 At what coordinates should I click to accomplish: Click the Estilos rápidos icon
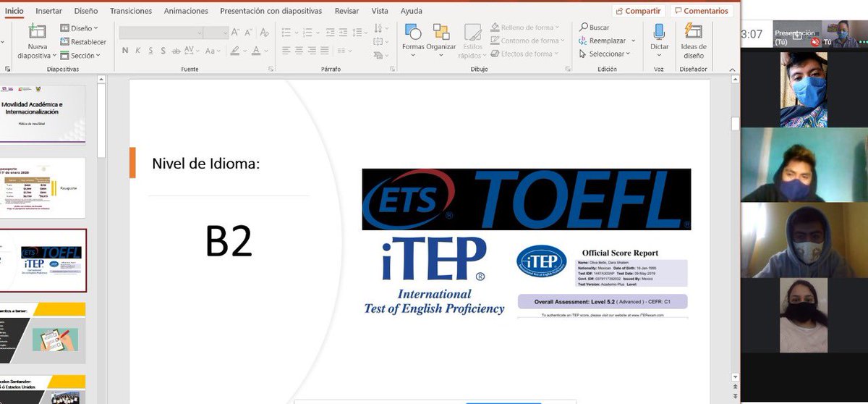click(473, 33)
